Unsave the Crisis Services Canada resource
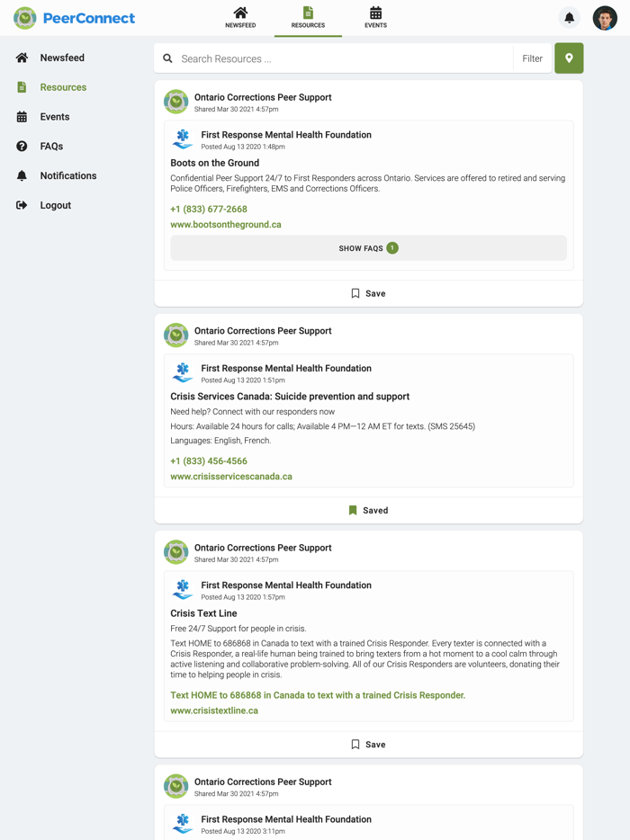 tap(367, 510)
